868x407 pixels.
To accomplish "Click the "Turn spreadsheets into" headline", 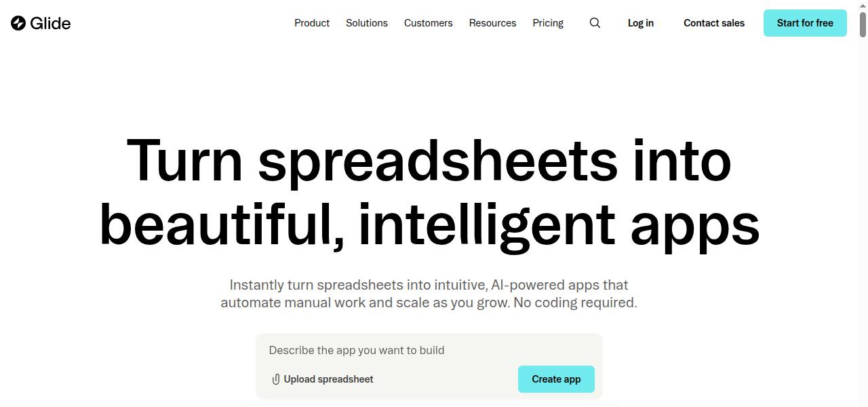I will point(429,161).
